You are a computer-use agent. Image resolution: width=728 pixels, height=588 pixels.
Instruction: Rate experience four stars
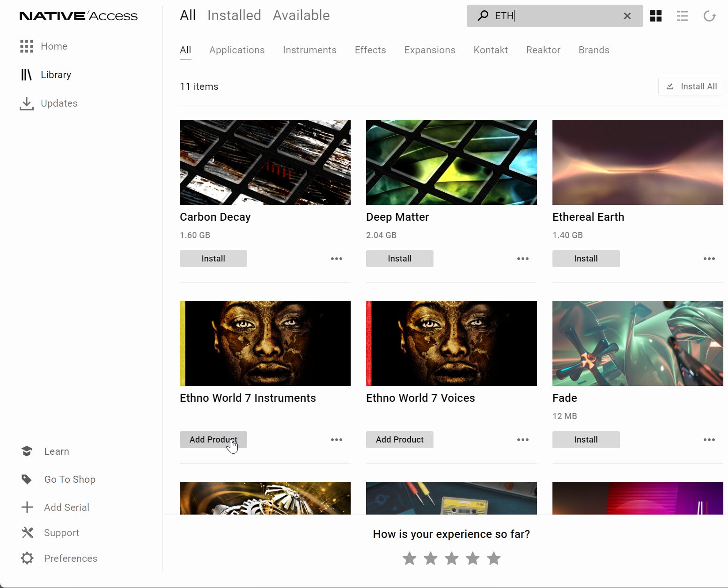coord(473,558)
